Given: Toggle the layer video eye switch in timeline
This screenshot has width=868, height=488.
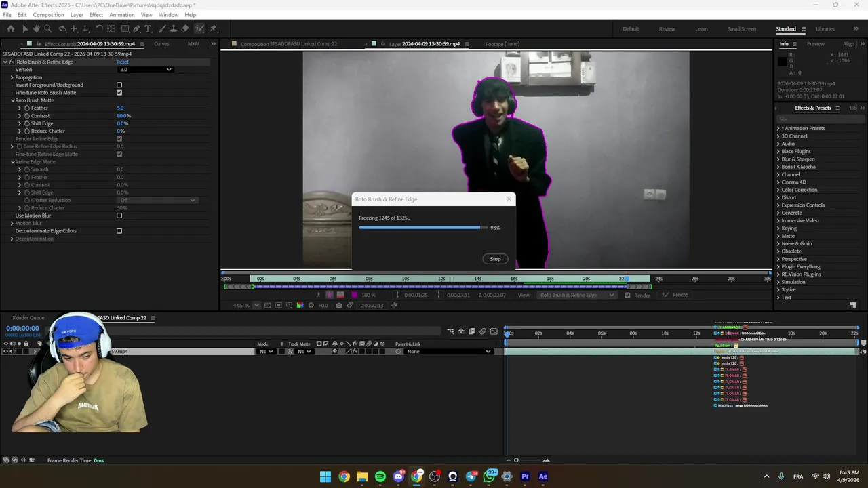Looking at the screenshot, I should (x=5, y=351).
